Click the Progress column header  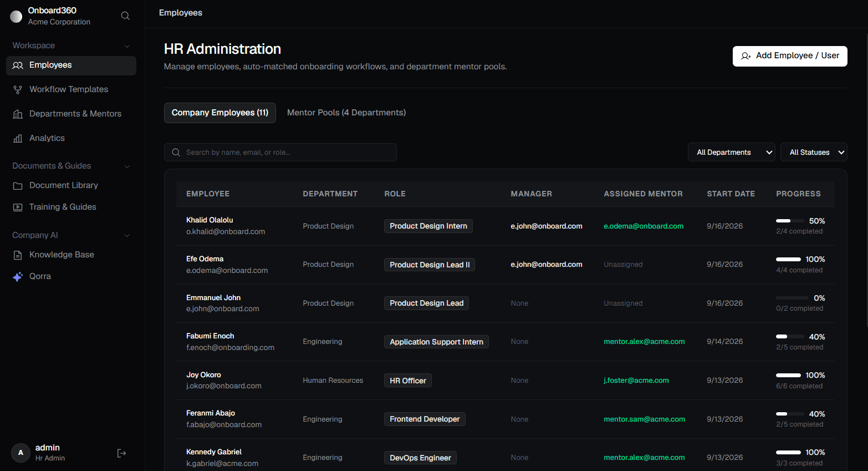[798, 194]
